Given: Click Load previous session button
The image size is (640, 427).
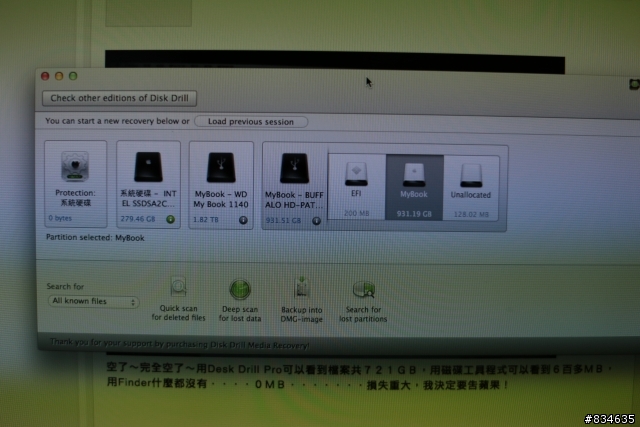Looking at the screenshot, I should click(251, 122).
